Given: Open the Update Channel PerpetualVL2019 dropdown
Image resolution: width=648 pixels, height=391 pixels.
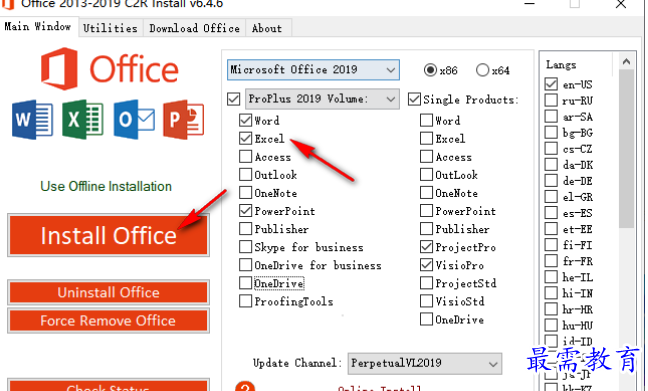Looking at the screenshot, I should pos(425,363).
